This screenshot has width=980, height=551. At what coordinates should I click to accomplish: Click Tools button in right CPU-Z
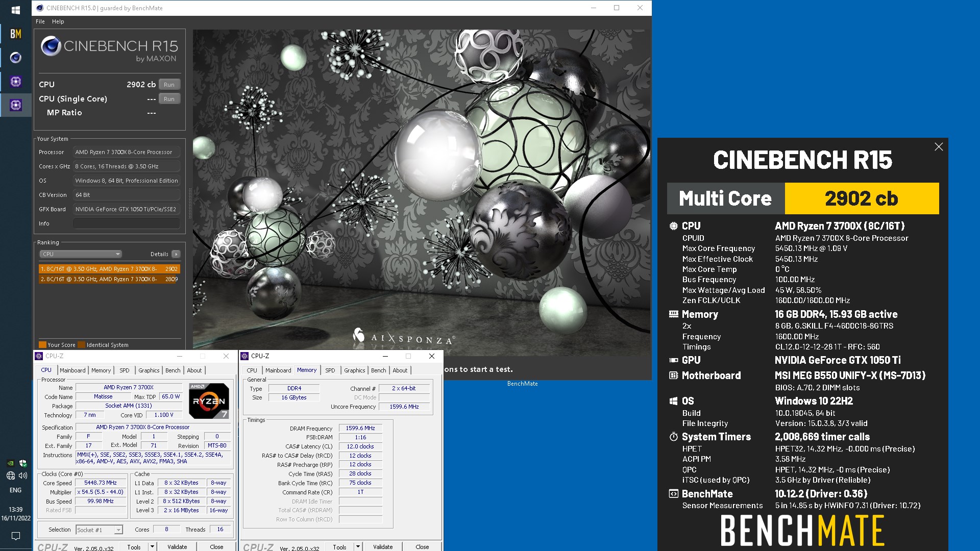click(339, 547)
